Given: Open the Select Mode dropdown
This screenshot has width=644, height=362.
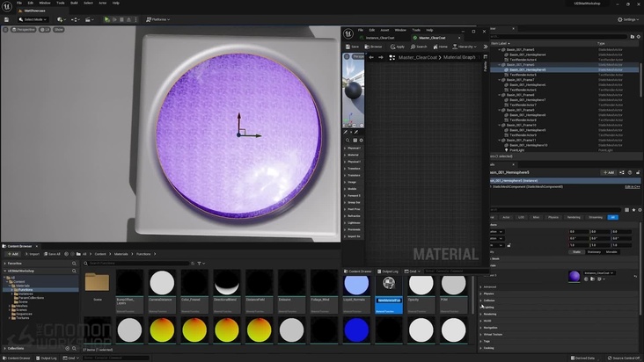Looking at the screenshot, I should click(33, 18).
